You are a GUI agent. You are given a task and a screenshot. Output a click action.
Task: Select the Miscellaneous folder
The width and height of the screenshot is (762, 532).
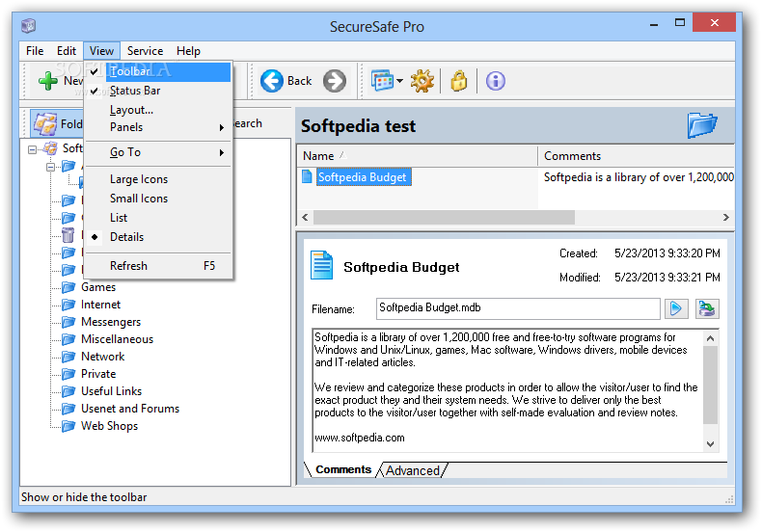117,339
